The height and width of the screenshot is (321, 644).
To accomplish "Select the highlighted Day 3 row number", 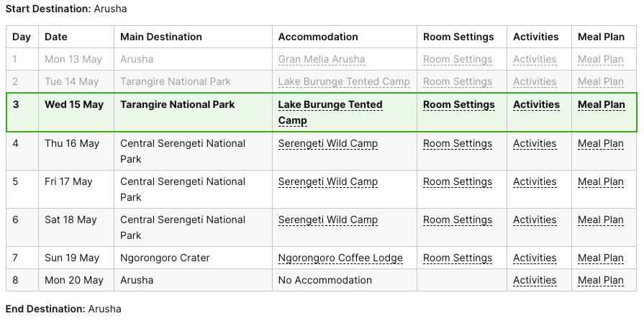I will pyautogui.click(x=16, y=105).
